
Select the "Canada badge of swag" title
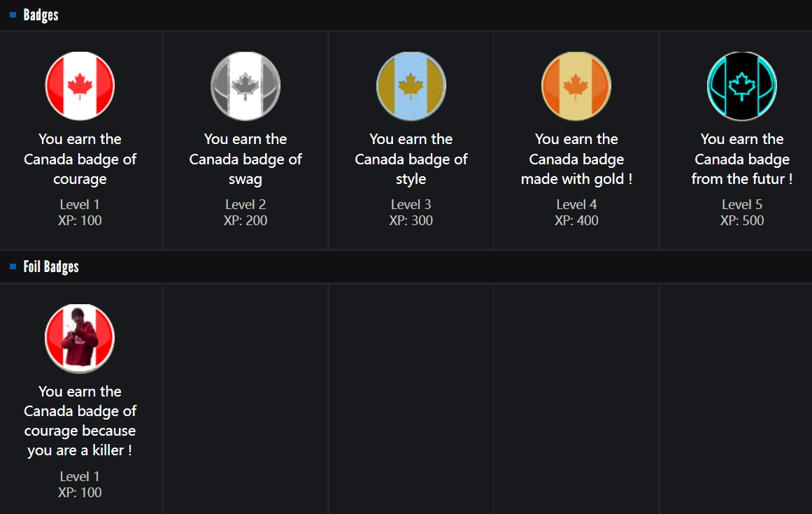[x=245, y=159]
